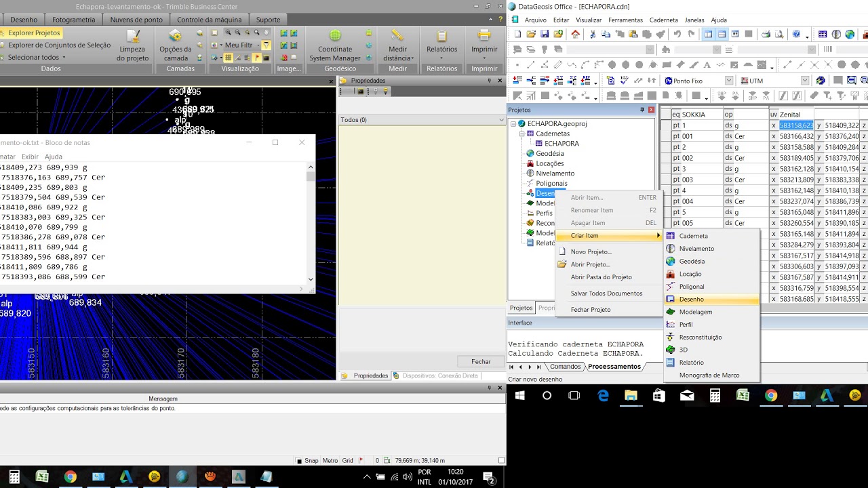Switch to the Processamentos tab

[614, 367]
